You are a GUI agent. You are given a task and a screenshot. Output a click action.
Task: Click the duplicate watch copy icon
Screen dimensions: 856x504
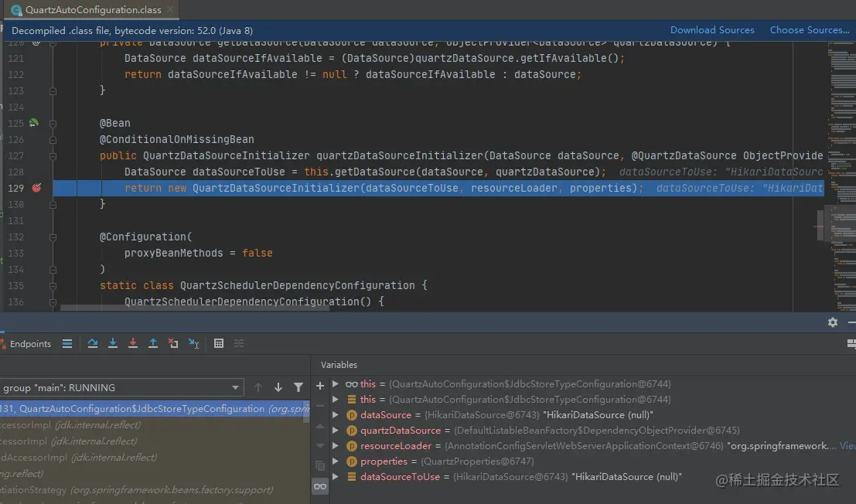click(320, 466)
